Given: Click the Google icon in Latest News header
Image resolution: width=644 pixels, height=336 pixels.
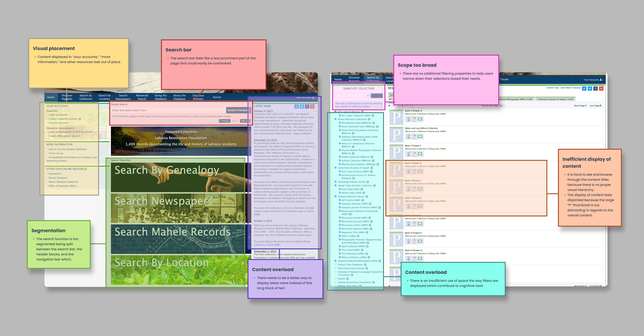Looking at the screenshot, I should [312, 106].
